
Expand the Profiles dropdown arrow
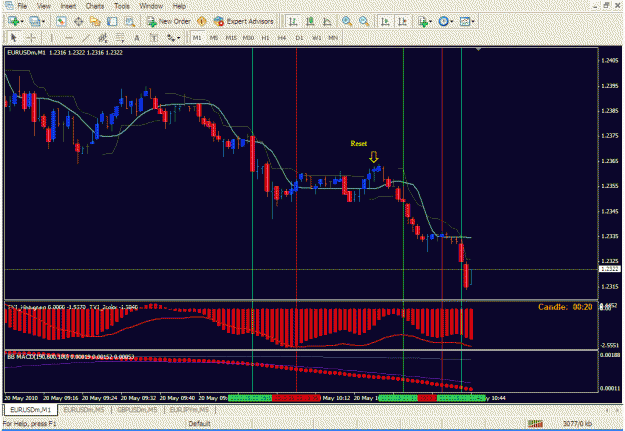pos(43,22)
